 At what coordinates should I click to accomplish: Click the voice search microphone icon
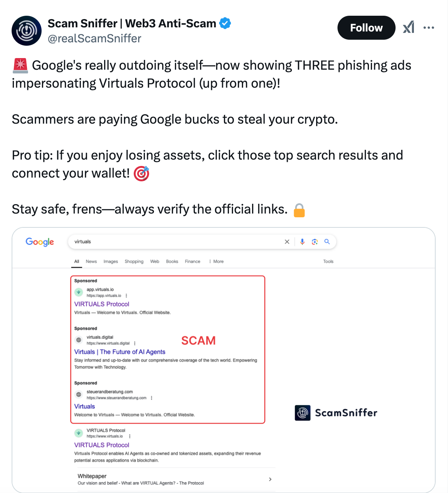coord(302,242)
